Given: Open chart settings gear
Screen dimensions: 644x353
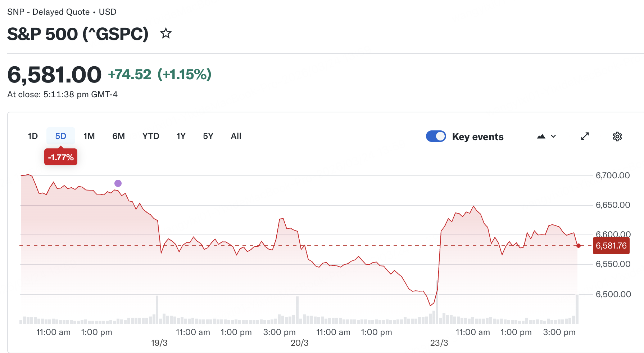Looking at the screenshot, I should 617,137.
